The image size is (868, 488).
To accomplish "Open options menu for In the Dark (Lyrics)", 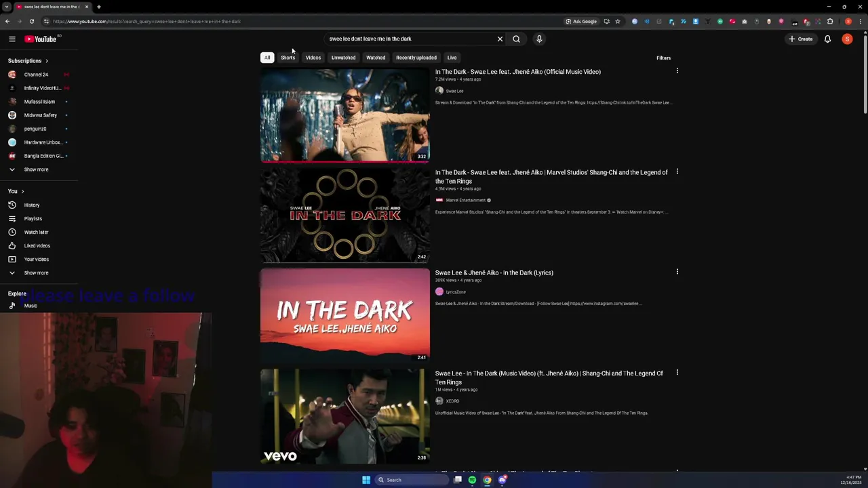I will point(677,272).
